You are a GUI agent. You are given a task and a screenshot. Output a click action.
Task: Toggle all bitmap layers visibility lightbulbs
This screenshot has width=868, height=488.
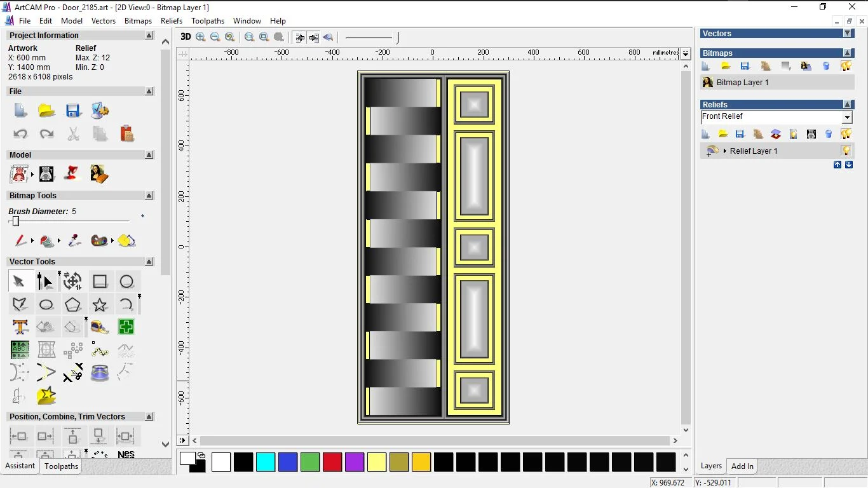[846, 66]
